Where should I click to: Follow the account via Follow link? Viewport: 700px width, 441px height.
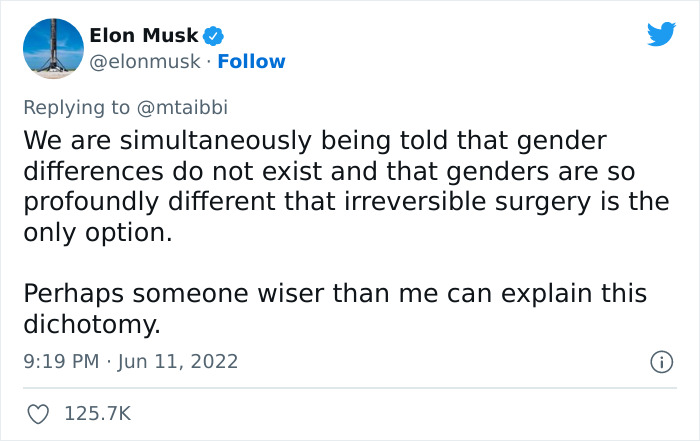click(x=252, y=62)
